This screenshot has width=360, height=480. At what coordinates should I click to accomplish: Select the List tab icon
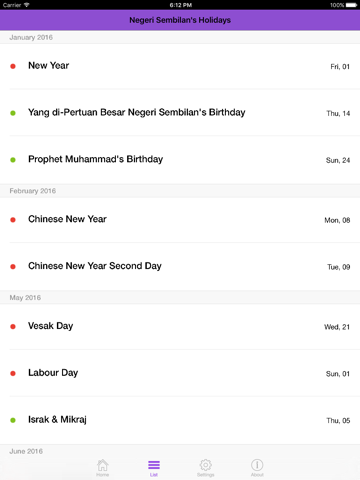(x=154, y=467)
